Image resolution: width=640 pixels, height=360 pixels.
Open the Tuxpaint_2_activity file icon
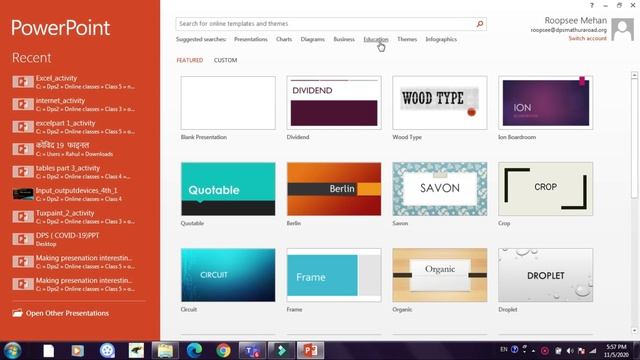pos(23,216)
